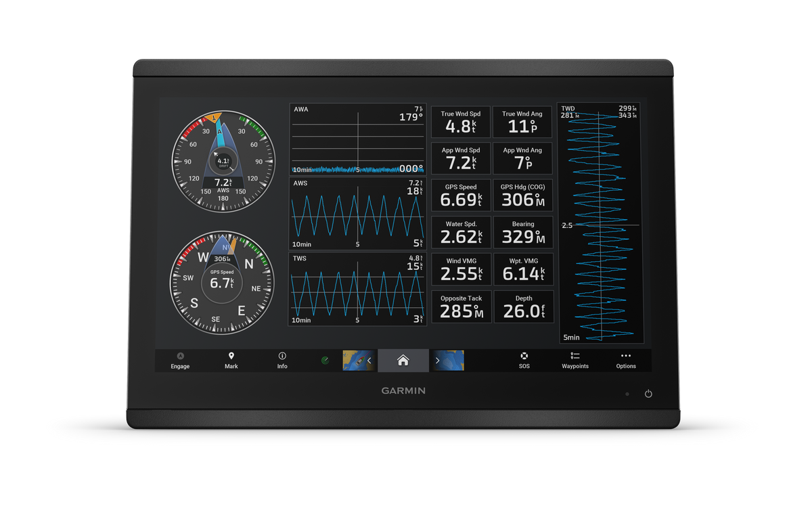The image size is (812, 525).
Task: Select the App Wnd Ang data box
Action: tap(522, 159)
